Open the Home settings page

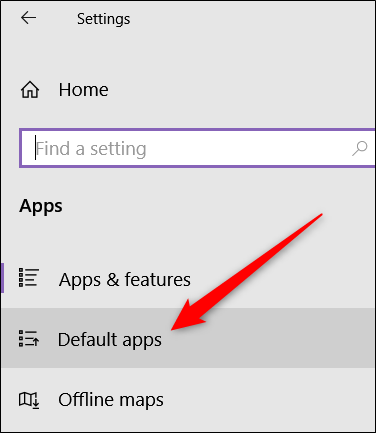188,90
